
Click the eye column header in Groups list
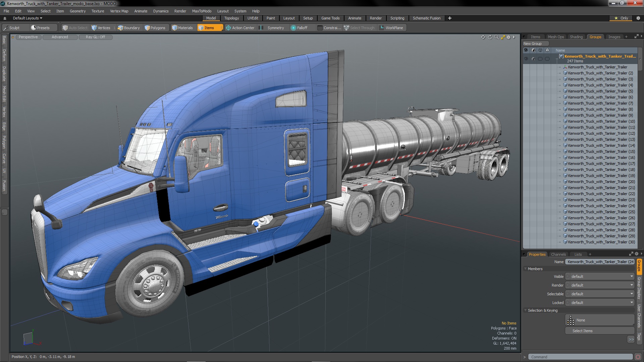pyautogui.click(x=526, y=50)
